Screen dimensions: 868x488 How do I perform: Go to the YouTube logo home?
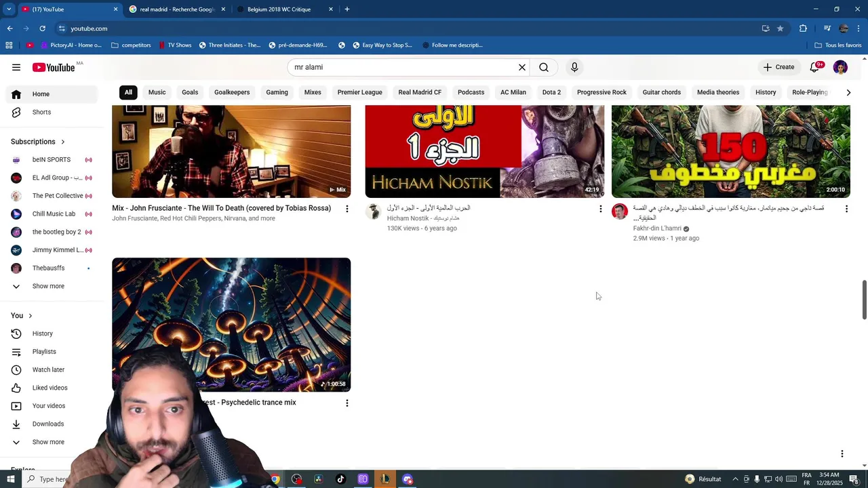(54, 67)
